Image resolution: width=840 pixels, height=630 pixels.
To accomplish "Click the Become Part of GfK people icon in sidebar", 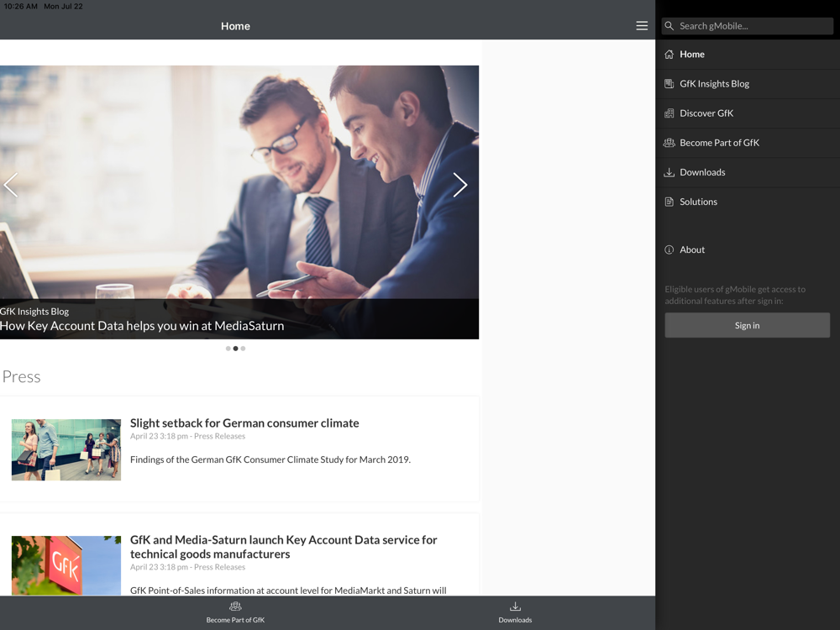I will (669, 143).
